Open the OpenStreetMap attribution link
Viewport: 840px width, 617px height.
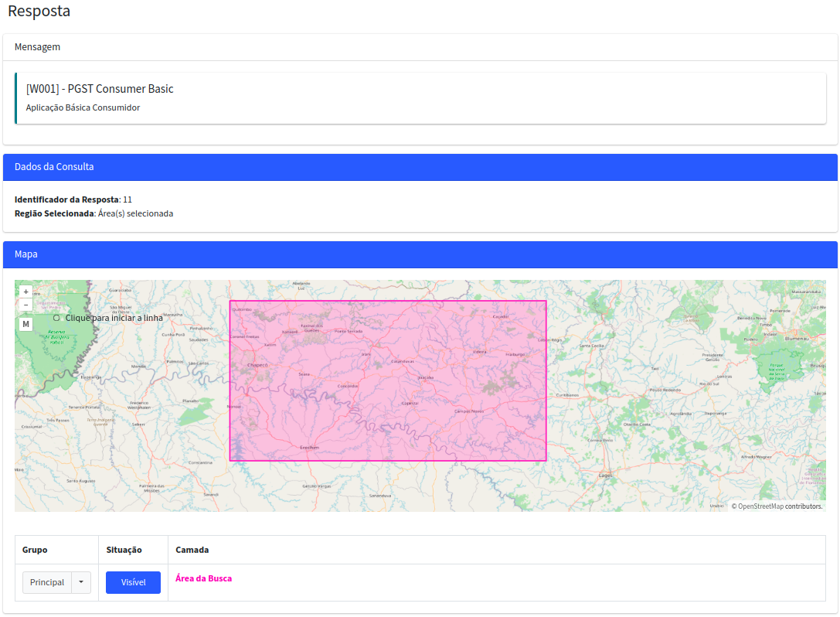pyautogui.click(x=760, y=506)
